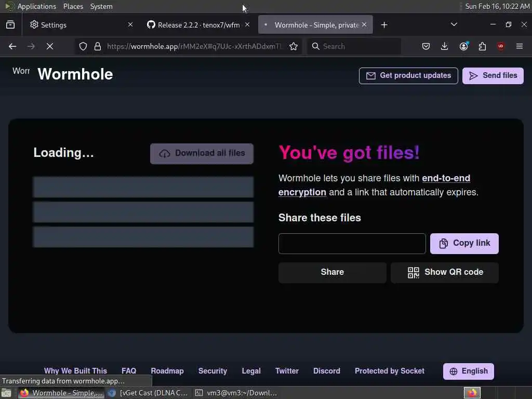The height and width of the screenshot is (399, 532).
Task: Open tracking protection shield icon
Action: 83,46
